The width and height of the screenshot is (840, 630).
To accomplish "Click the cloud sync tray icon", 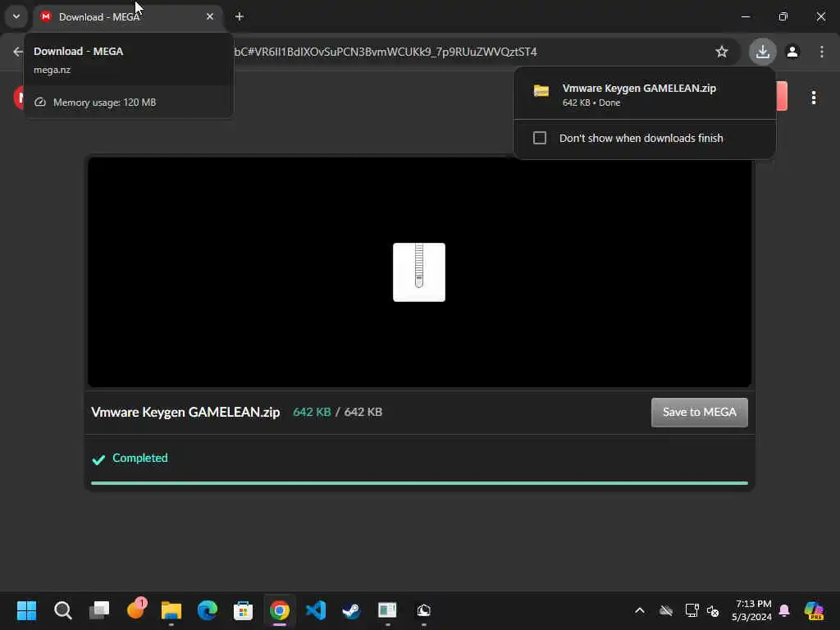I will (x=666, y=610).
